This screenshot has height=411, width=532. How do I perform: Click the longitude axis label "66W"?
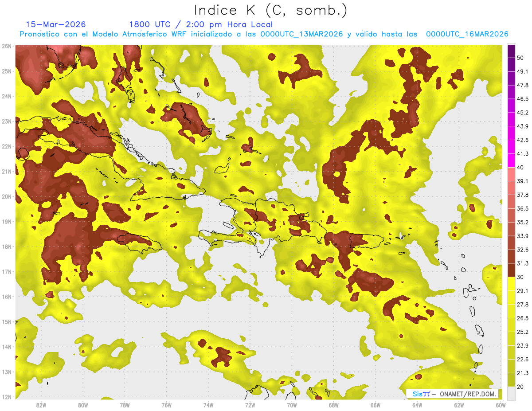(x=376, y=405)
